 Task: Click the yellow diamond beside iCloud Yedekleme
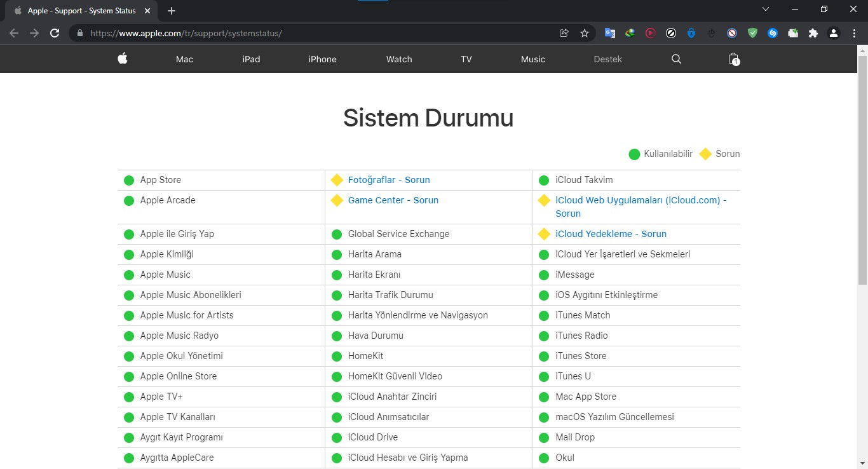544,234
